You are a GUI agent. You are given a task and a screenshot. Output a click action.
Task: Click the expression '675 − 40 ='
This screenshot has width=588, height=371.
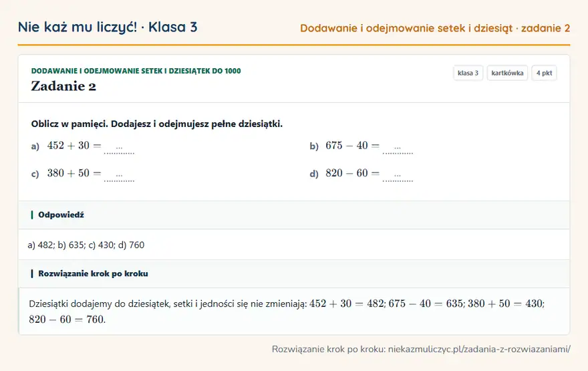(353, 146)
